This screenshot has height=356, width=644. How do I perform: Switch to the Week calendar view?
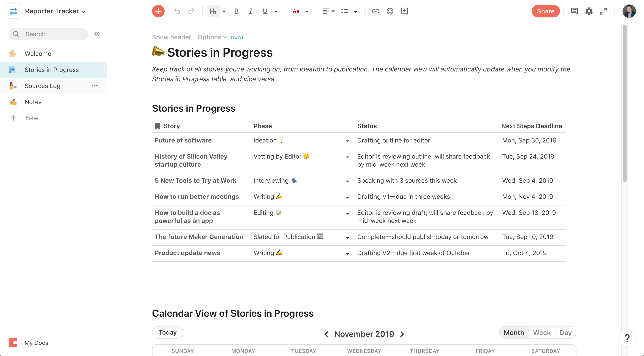tap(541, 332)
